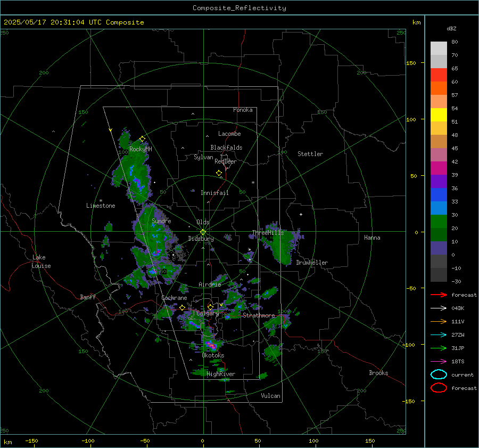Select the white 04DK arrow legend icon
Screen dimensions: 479x448
(x=439, y=308)
